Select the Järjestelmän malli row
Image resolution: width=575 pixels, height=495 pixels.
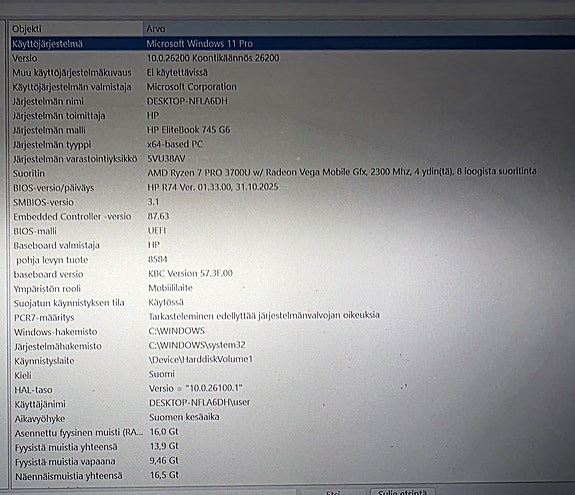click(x=293, y=130)
